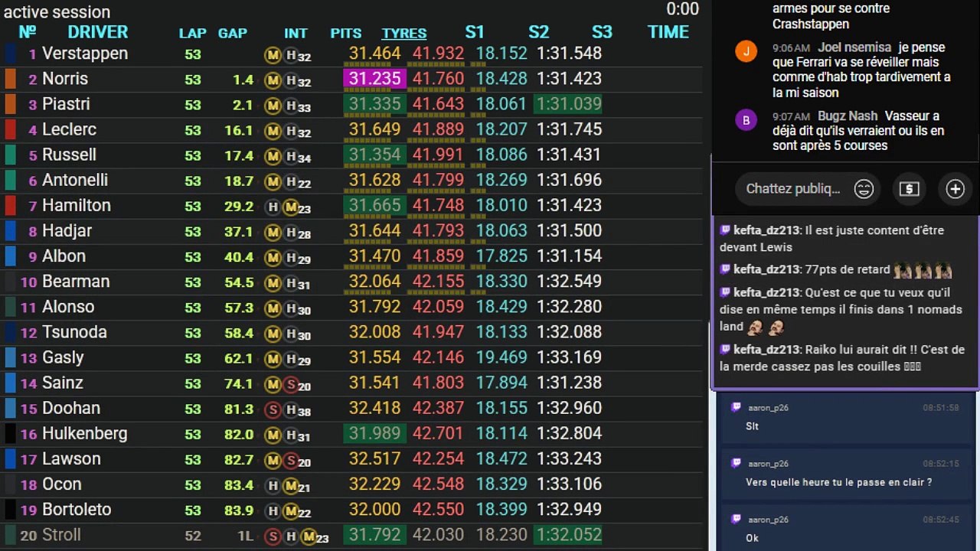The width and height of the screenshot is (980, 551).
Task: Click the soft tyre icon in Stroll's row
Action: (273, 536)
